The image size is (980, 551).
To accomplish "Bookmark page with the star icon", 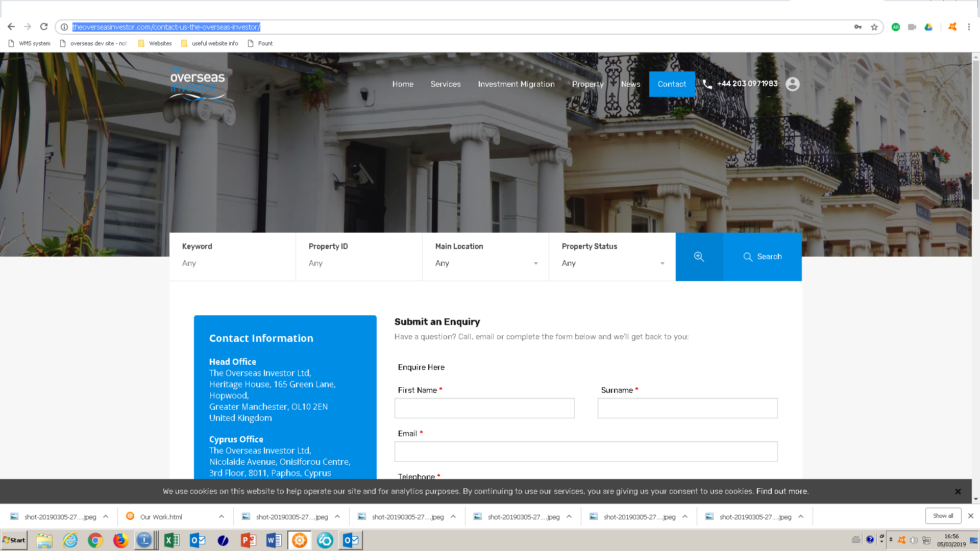I will [x=874, y=27].
